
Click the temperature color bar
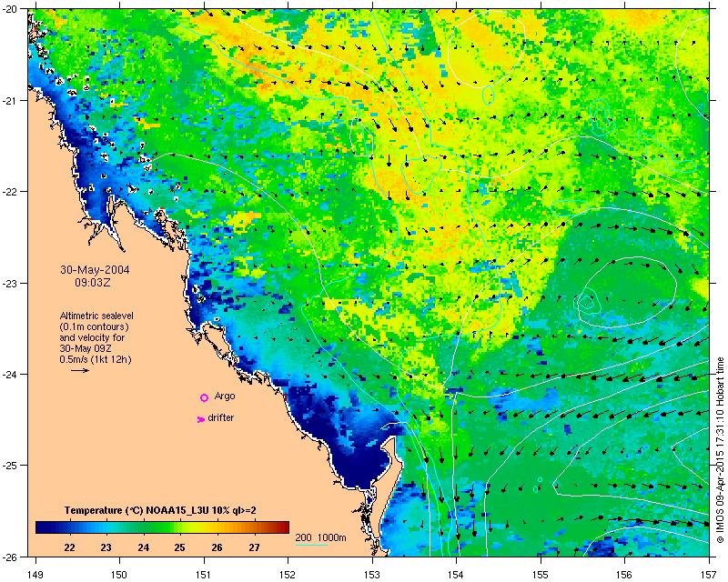pyautogui.click(x=163, y=527)
